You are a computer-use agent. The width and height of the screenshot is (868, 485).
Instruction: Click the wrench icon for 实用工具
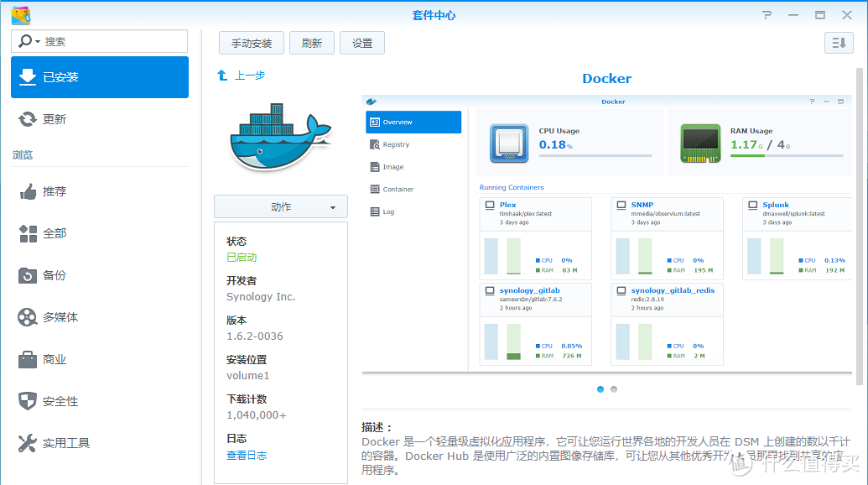pos(27,443)
